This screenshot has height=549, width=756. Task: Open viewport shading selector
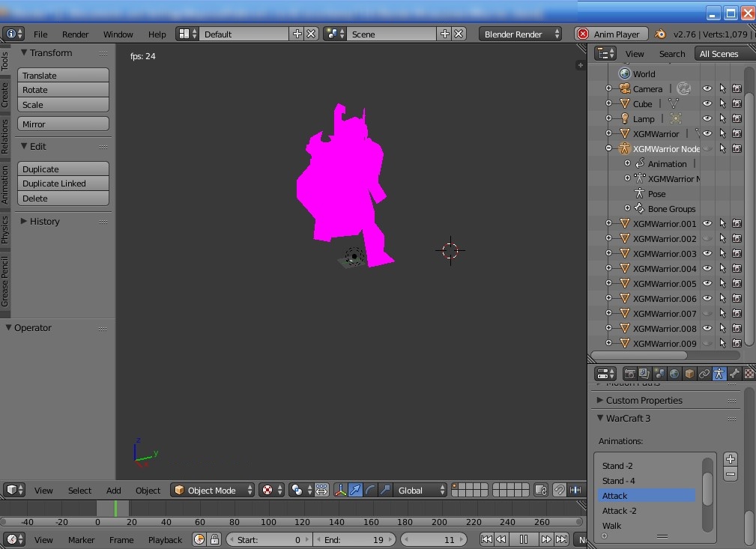271,490
